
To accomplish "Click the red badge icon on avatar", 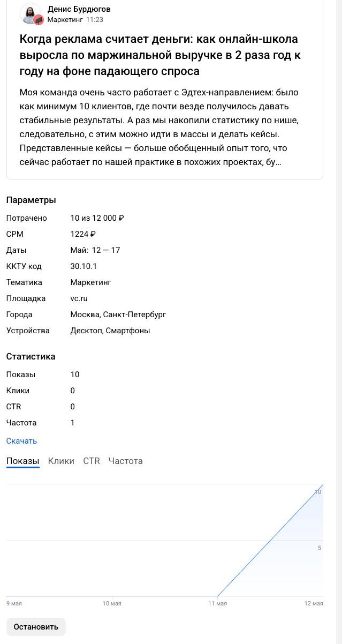I will [x=38, y=20].
